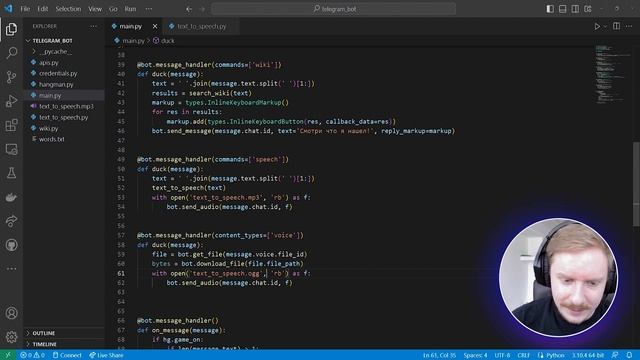Screen dimensions: 640x360
Task: Start Live Share from status bar
Action: pos(106,355)
